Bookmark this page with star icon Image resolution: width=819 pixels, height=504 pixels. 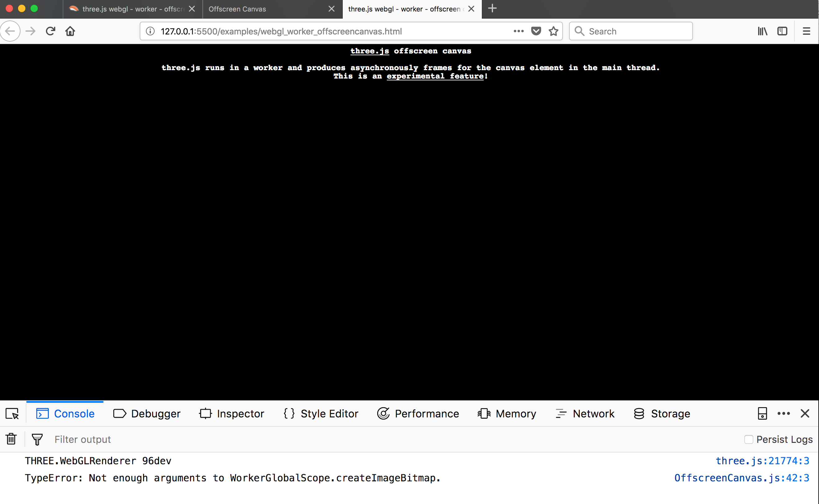(x=553, y=31)
